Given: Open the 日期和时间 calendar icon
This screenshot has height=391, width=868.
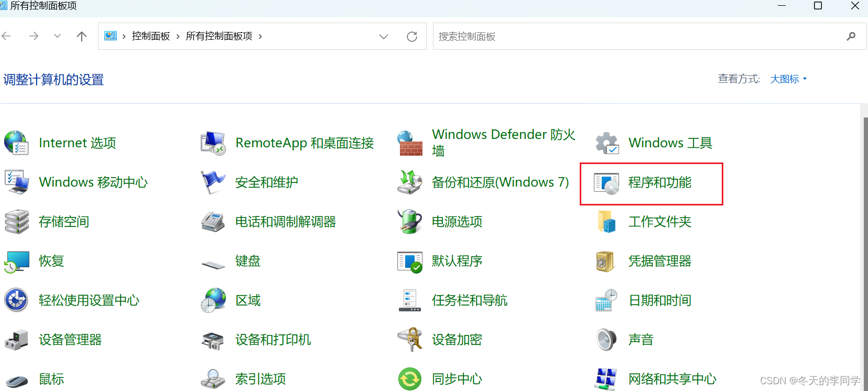Looking at the screenshot, I should point(607,300).
